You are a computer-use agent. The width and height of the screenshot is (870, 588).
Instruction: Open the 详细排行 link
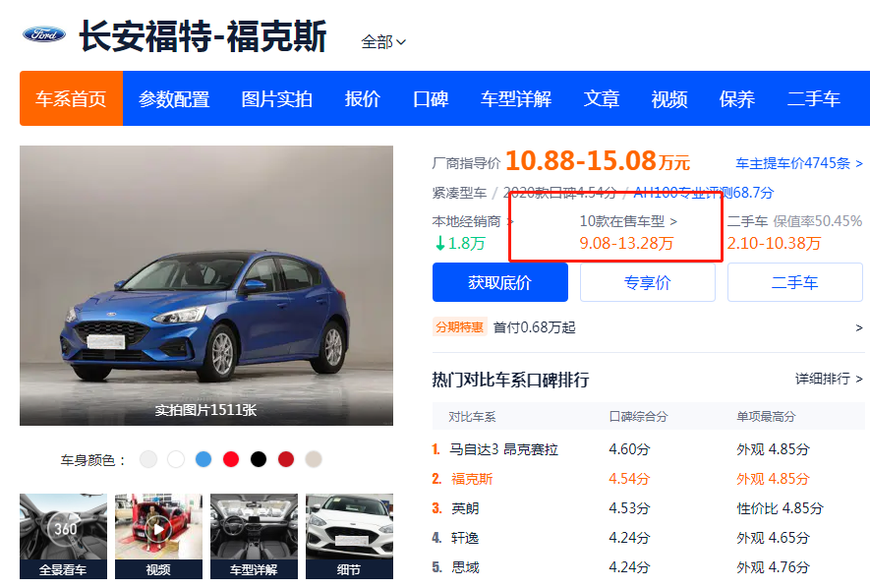tap(829, 379)
